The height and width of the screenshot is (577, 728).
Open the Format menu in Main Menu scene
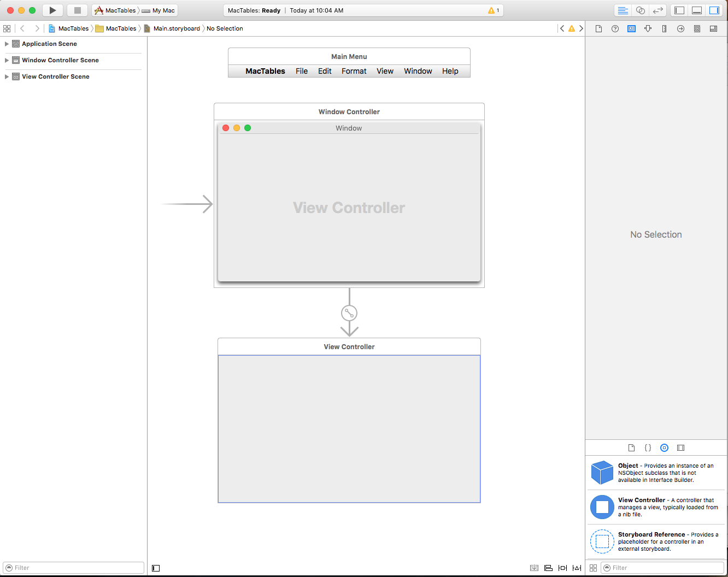tap(354, 71)
